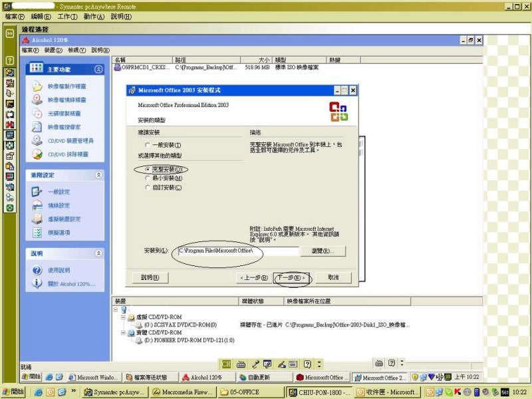Screen dimensions: 532x399
Task: Click the double-arrow icon atop pcAnywhere's left toolbar
Action: 10,33
